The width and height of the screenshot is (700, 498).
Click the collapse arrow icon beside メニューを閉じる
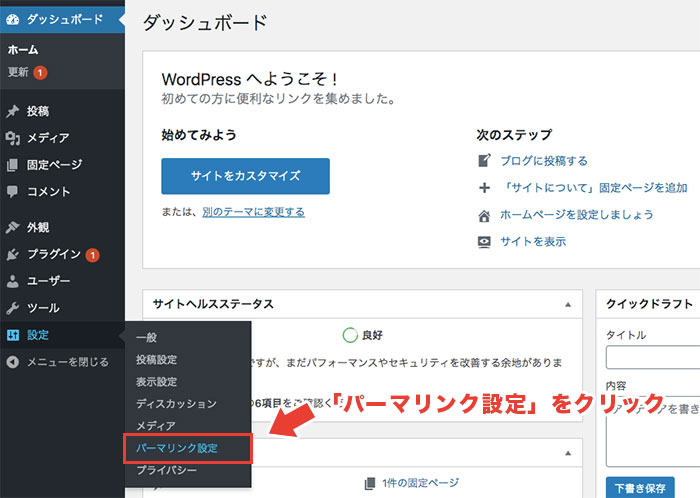12,362
